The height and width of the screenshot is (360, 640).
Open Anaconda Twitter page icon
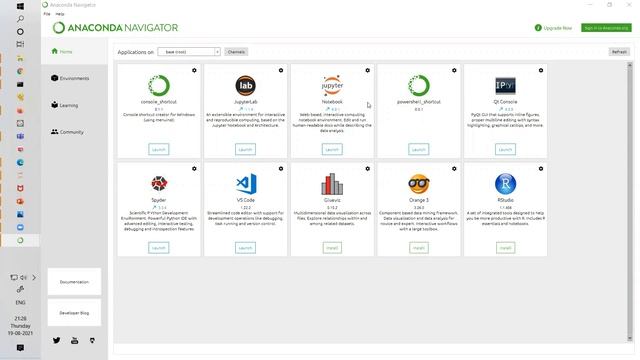click(x=56, y=340)
